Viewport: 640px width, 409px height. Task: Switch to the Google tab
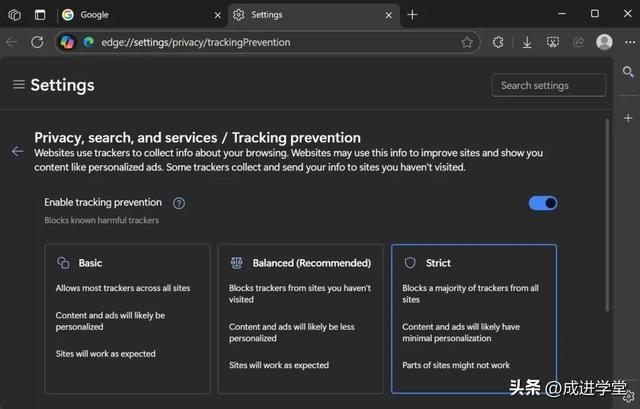click(139, 15)
